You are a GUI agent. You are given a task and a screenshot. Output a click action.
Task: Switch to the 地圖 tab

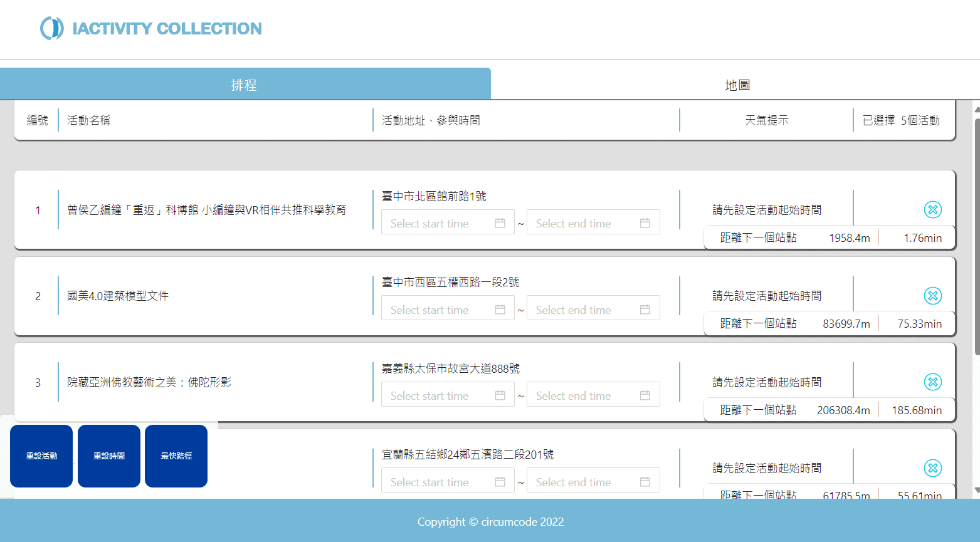737,85
